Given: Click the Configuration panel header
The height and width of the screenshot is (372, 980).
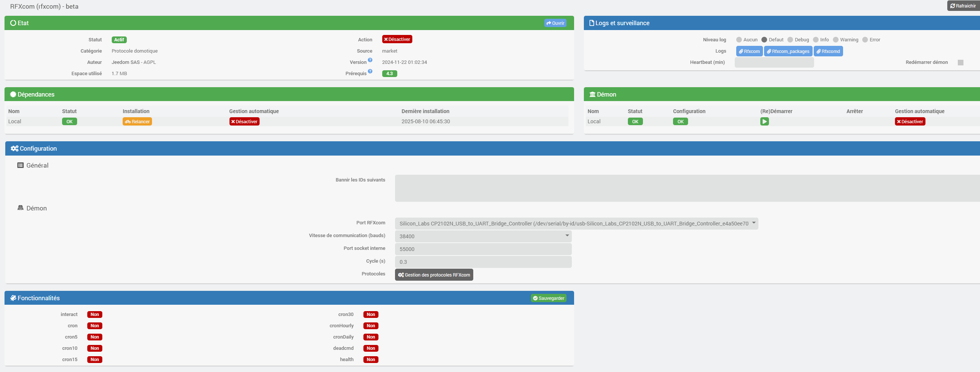Looking at the screenshot, I should click(x=493, y=148).
